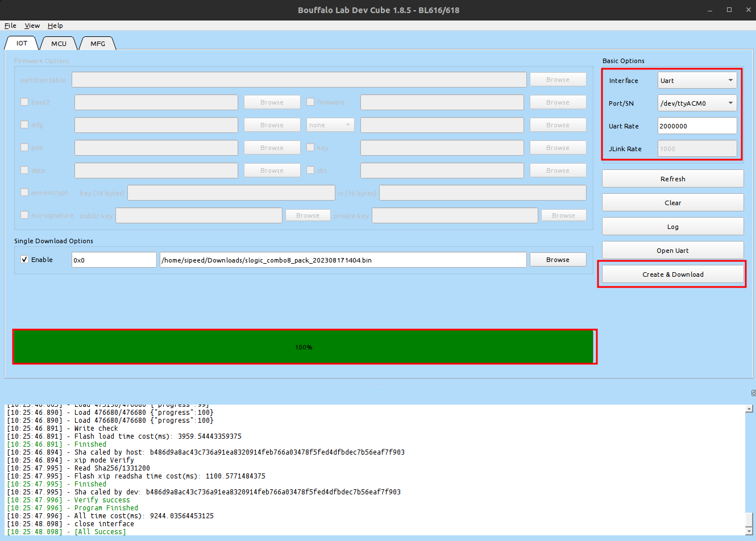Click the '[All Success]' log line

[x=67, y=532]
